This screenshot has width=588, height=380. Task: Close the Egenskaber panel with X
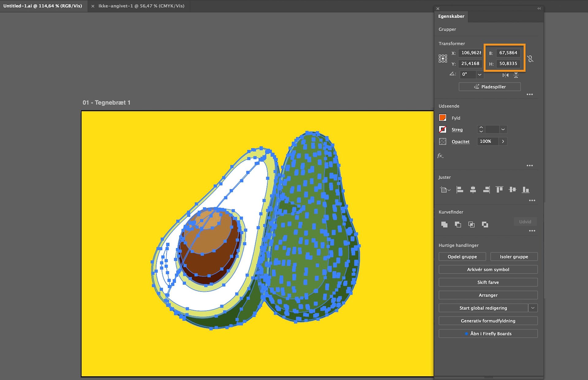(438, 9)
